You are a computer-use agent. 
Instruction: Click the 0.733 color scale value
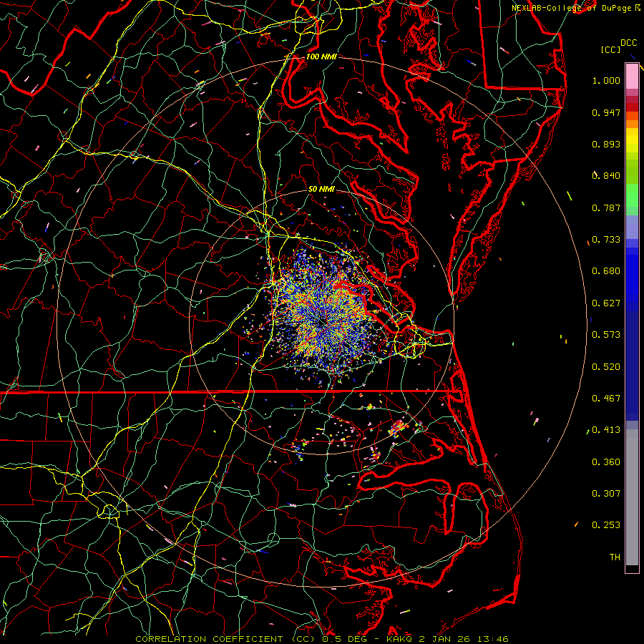click(606, 240)
